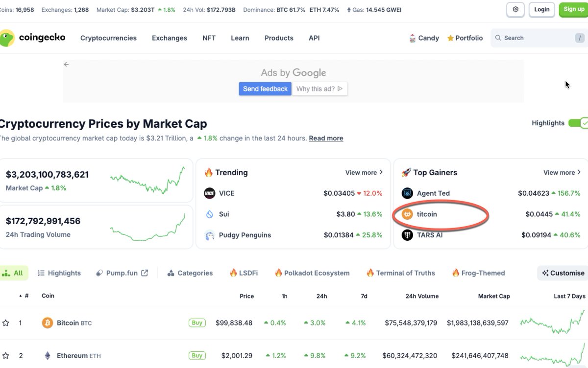Screen dimensions: 588x368
Task: Sort by rank number column
Action: point(24,296)
